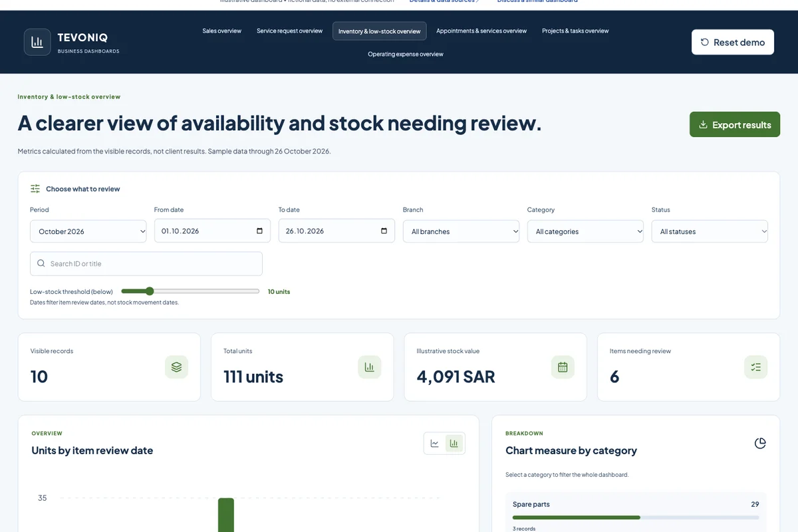Switch the overview chart to line view
The image size is (798, 532).
tap(435, 444)
